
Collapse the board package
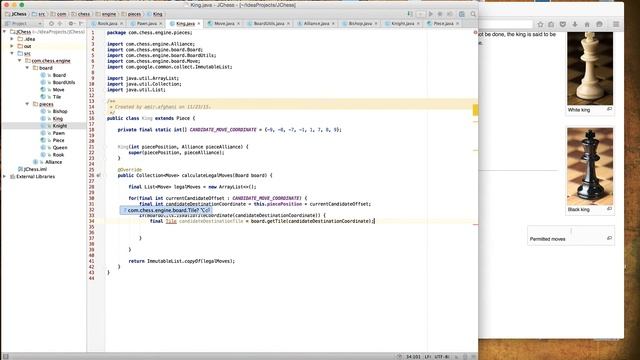tap(27, 68)
